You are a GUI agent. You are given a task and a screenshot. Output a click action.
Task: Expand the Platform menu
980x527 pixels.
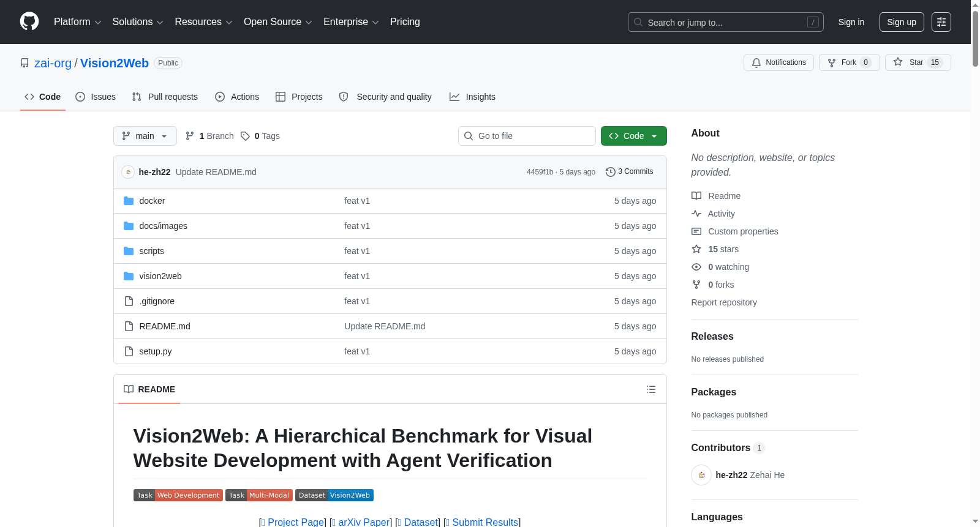[x=78, y=22]
